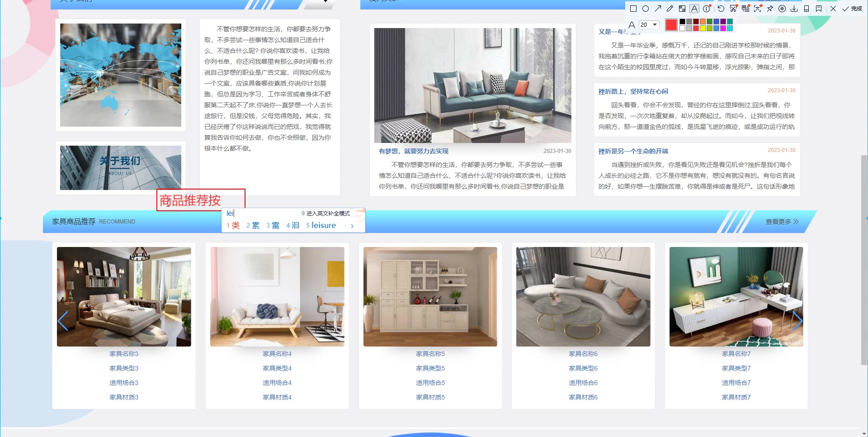Select the pencil drawing tool
This screenshot has height=437, width=868.
(x=670, y=9)
